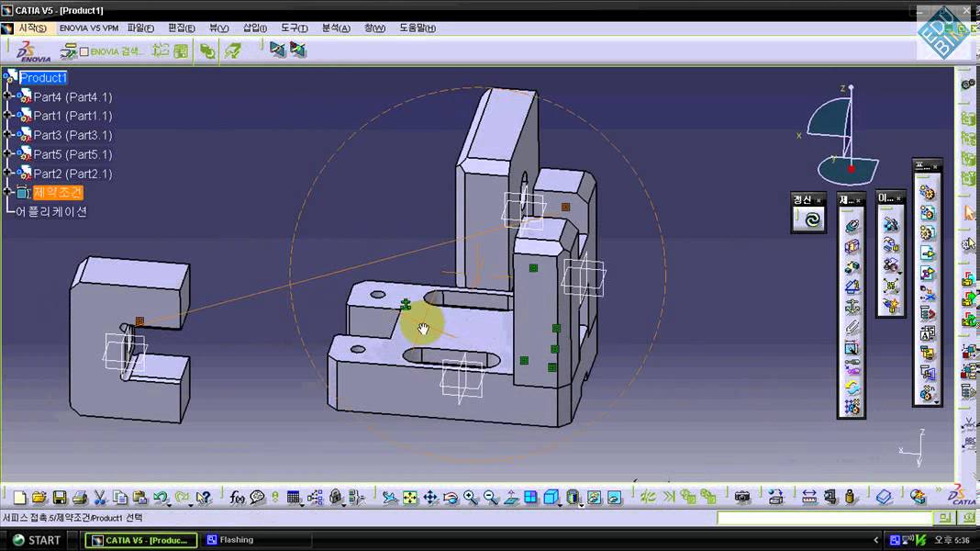Click the Normal View icon
This screenshot has width=980, height=551.
511,497
